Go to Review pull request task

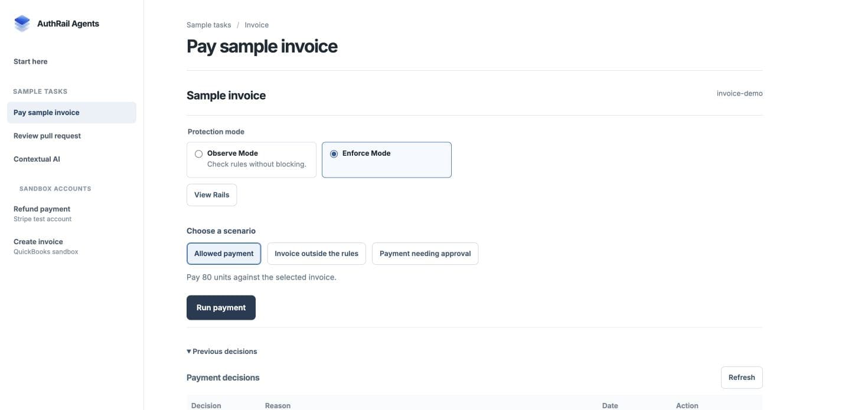coord(47,136)
